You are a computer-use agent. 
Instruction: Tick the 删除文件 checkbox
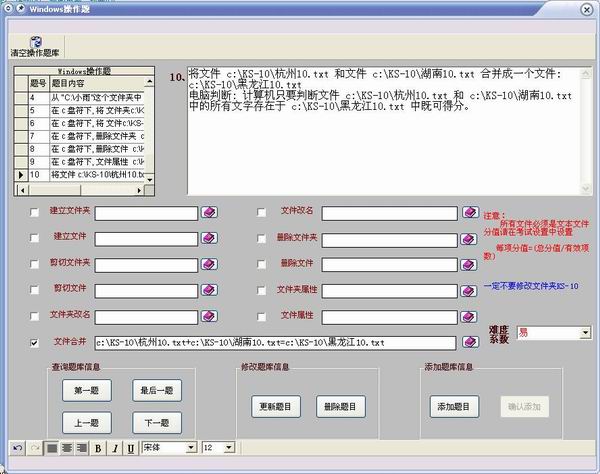[262, 264]
